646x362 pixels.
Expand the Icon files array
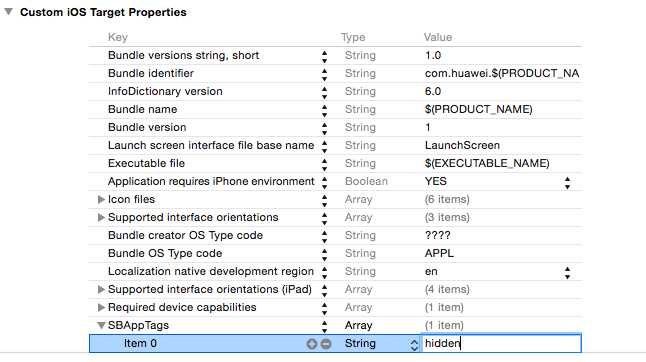(x=101, y=199)
